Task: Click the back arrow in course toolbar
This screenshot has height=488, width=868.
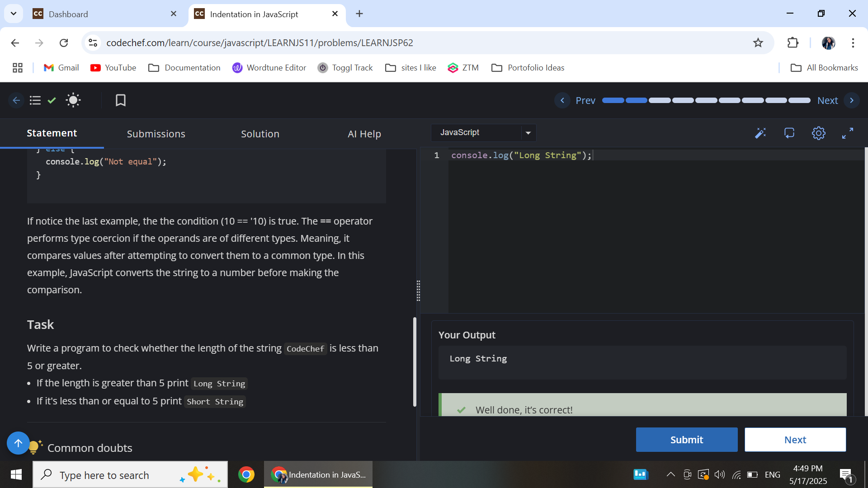Action: click(x=16, y=100)
